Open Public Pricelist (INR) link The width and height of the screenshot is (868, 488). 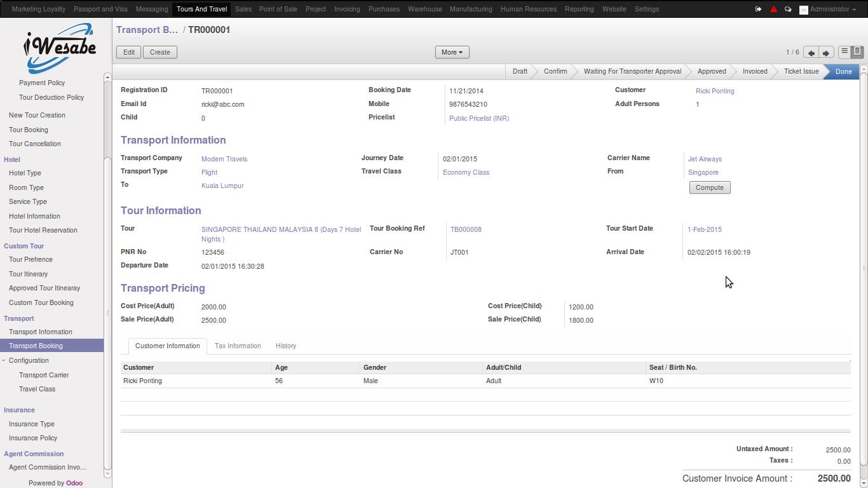(479, 118)
